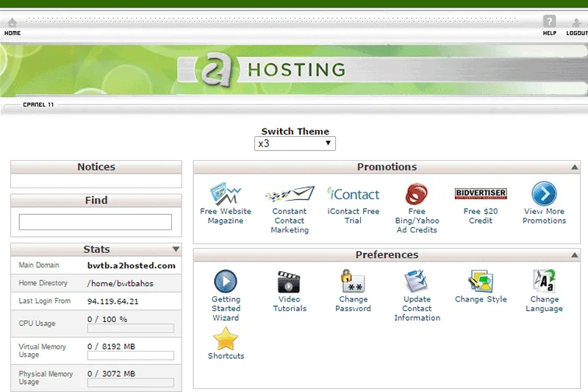The width and height of the screenshot is (588, 392).
Task: Click the Stats panel title
Action: coord(96,249)
